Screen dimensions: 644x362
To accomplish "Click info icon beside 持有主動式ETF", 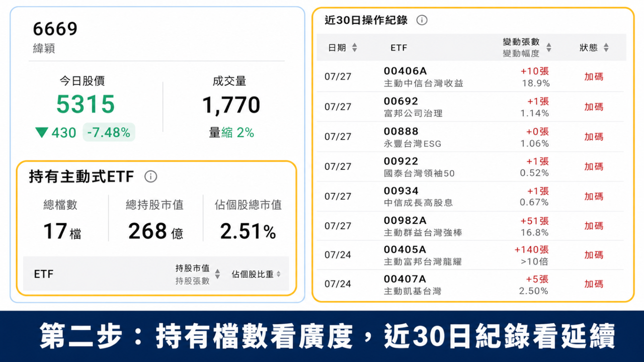I will coord(150,176).
